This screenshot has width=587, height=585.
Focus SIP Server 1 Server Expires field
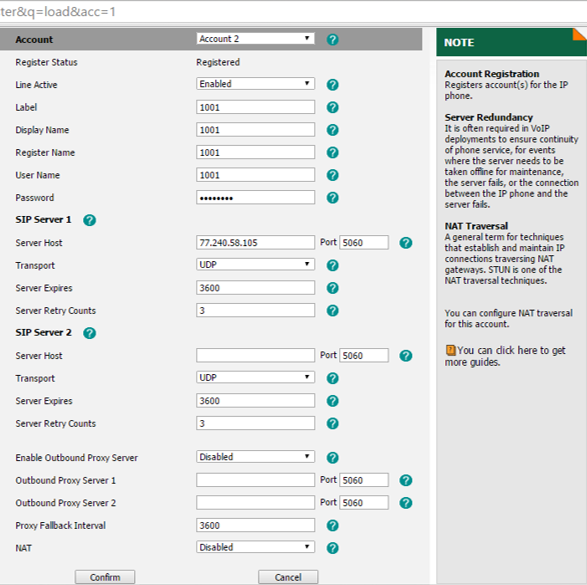pyautogui.click(x=255, y=288)
